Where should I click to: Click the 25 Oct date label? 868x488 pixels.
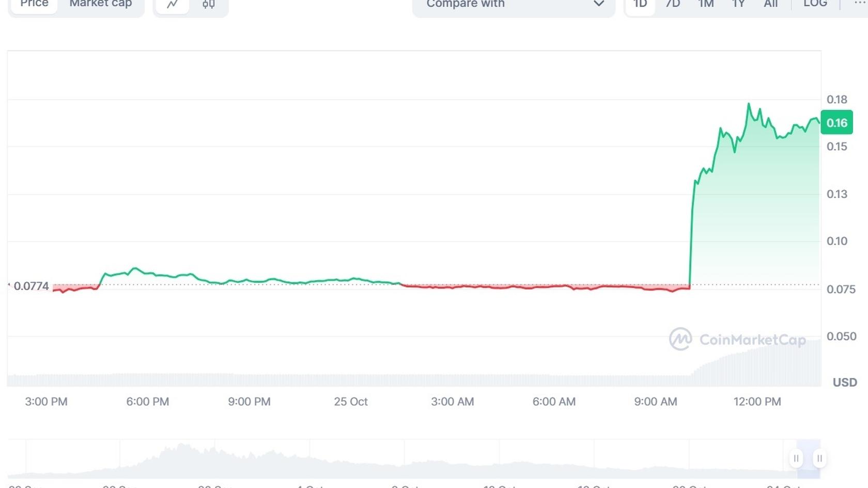click(351, 401)
